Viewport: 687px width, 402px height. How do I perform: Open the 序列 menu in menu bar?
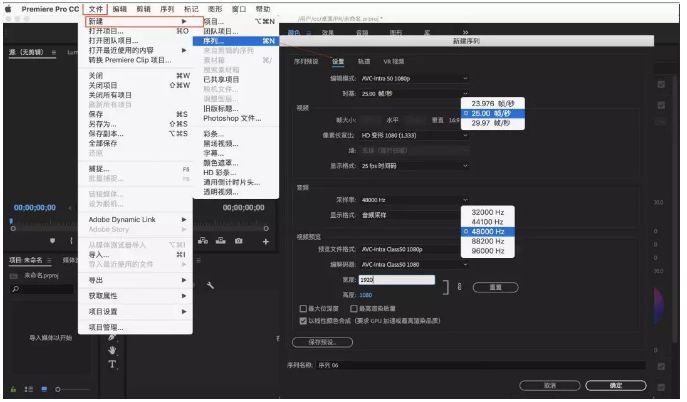pyautogui.click(x=167, y=9)
